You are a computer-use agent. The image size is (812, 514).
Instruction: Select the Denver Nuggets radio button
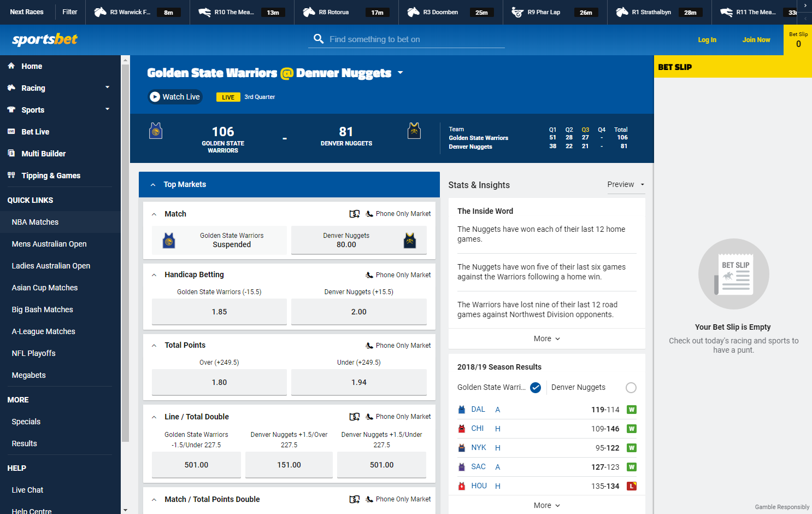[x=631, y=388]
